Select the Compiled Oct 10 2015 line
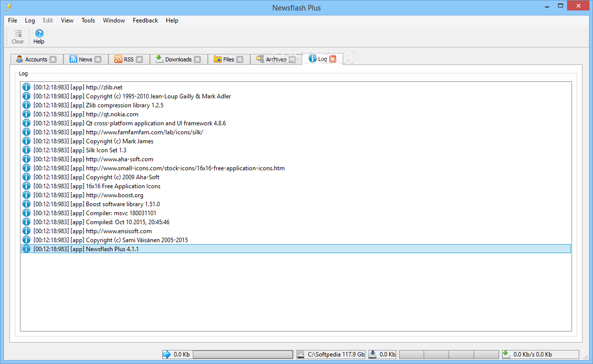This screenshot has height=364, width=593. coord(296,222)
